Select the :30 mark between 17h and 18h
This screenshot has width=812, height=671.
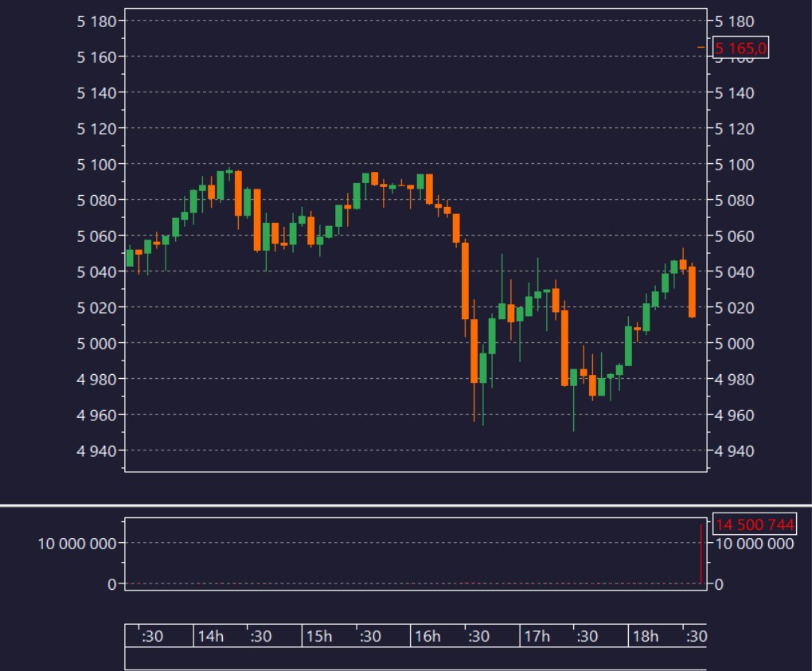click(587, 636)
